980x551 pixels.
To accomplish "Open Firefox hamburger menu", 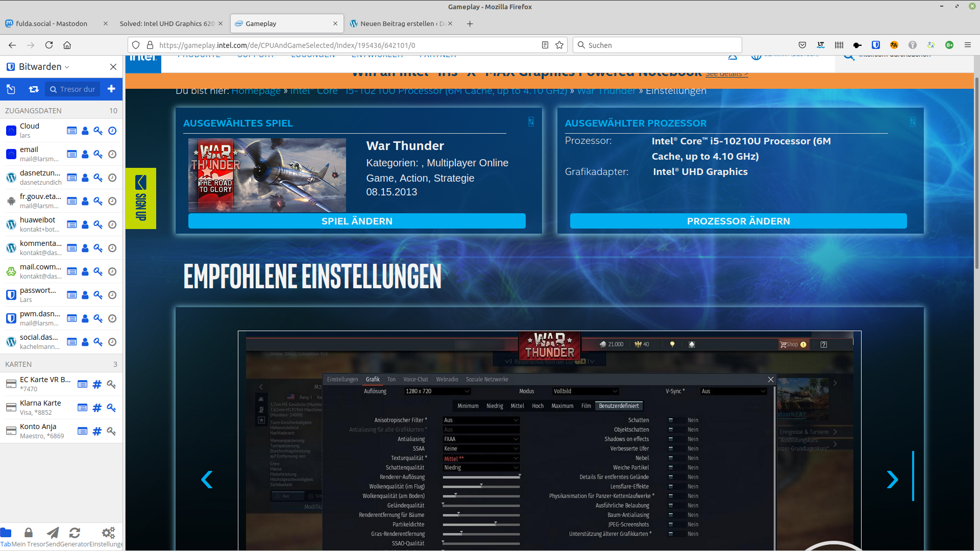I will pyautogui.click(x=967, y=45).
